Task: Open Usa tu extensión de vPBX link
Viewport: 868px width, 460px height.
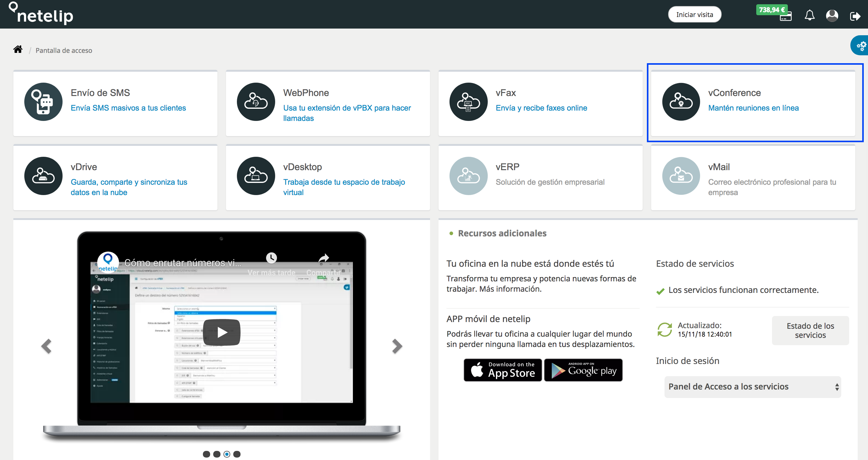Action: point(347,113)
